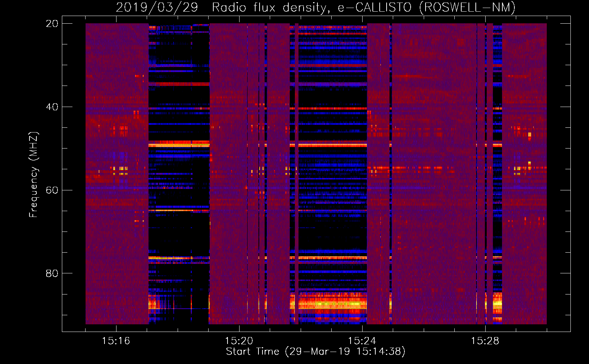The image size is (589, 364).
Task: Click the plot title text 'Radio flux density, e-CALLISTO (ROSWELL-NM)'
Action: [364, 8]
